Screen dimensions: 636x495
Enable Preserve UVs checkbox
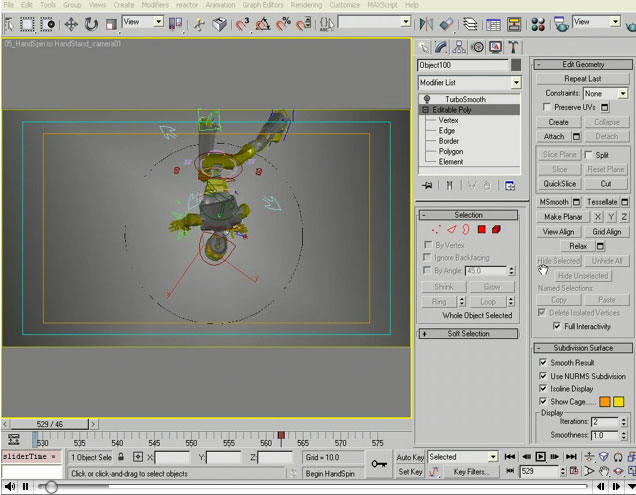[x=546, y=107]
